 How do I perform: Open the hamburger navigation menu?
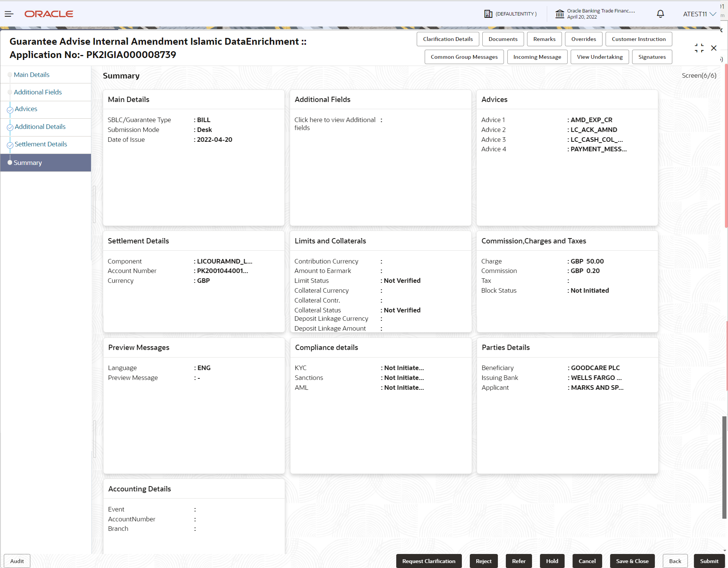coord(9,14)
